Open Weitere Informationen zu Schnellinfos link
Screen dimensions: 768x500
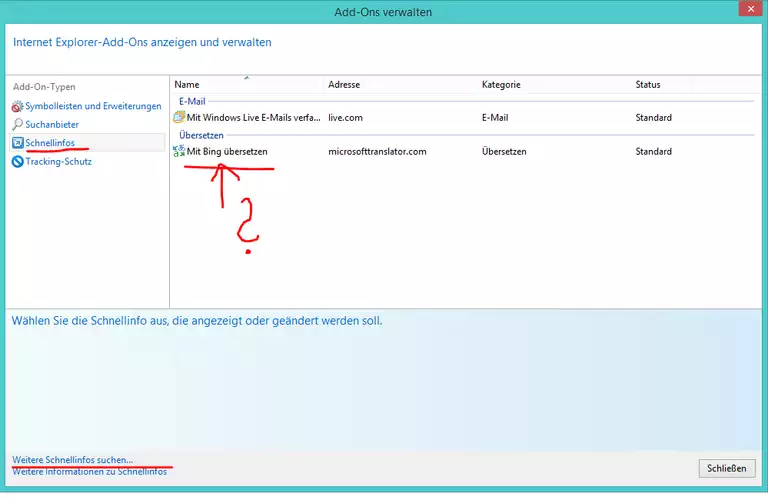(x=89, y=471)
